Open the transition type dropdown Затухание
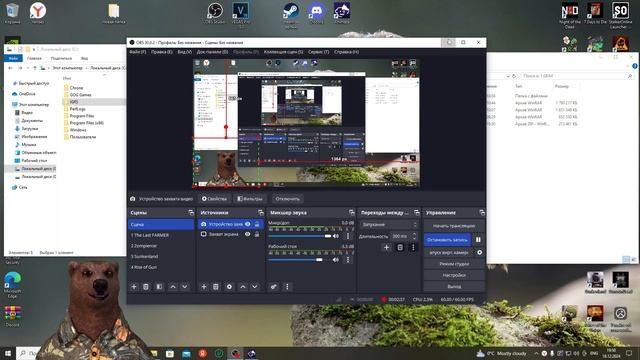640x360 pixels. pyautogui.click(x=389, y=224)
